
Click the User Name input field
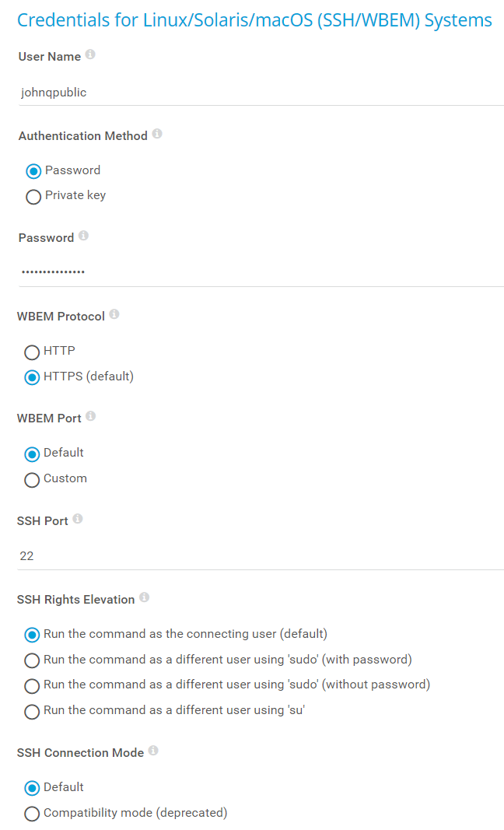(260, 93)
